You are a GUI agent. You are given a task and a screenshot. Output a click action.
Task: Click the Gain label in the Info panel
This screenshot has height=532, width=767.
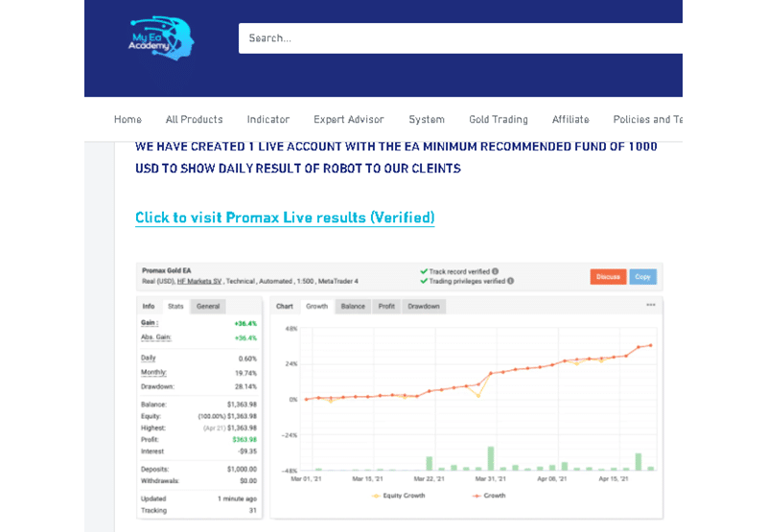[x=150, y=323]
